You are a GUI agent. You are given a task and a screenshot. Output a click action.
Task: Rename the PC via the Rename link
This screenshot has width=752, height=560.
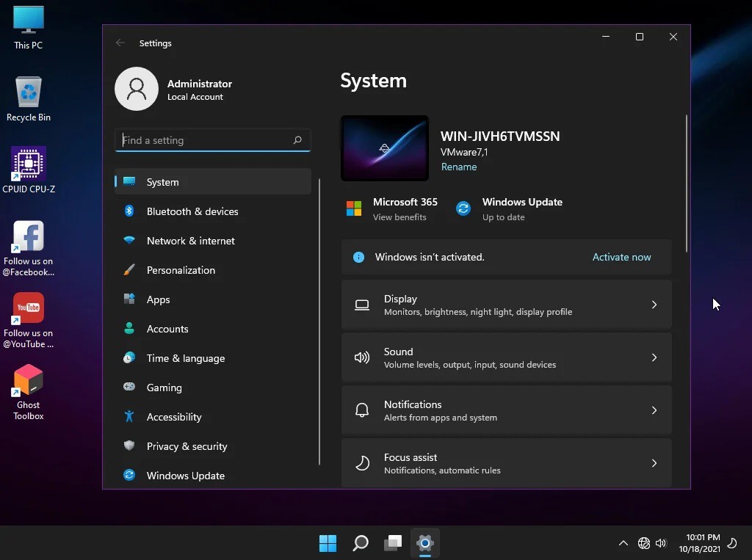click(x=459, y=167)
